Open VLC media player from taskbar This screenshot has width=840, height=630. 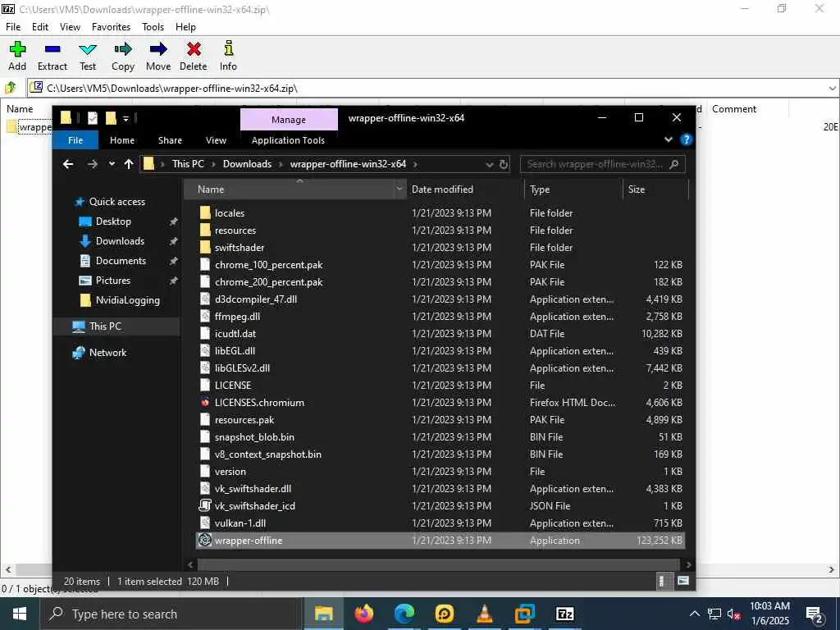[x=484, y=614]
